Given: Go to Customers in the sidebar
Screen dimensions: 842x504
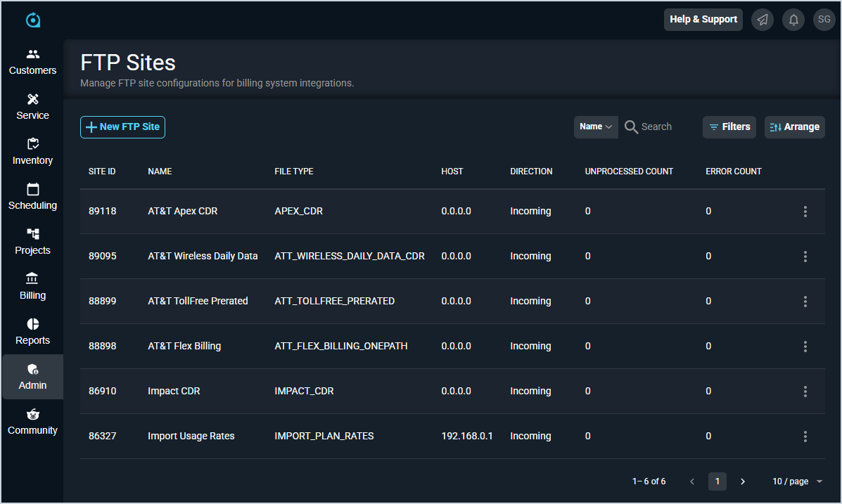Looking at the screenshot, I should coord(32,62).
